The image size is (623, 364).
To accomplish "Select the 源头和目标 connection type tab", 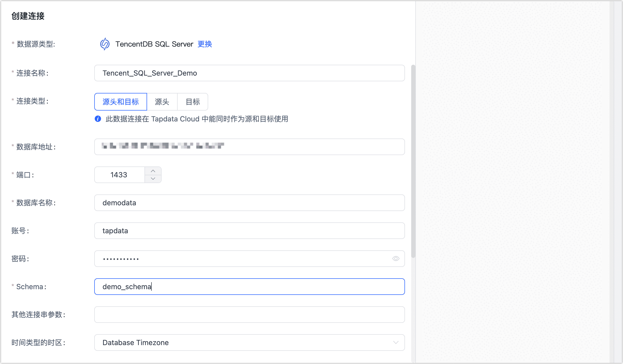I will 120,101.
